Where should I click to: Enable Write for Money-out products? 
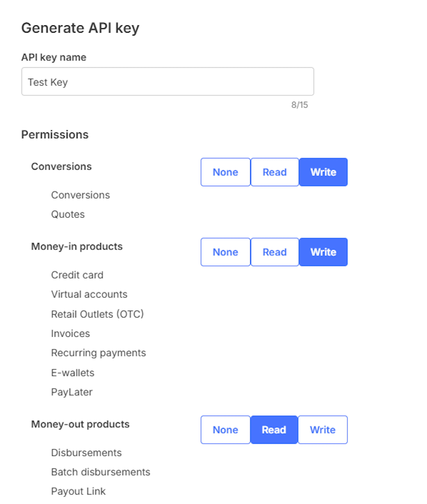tap(323, 430)
